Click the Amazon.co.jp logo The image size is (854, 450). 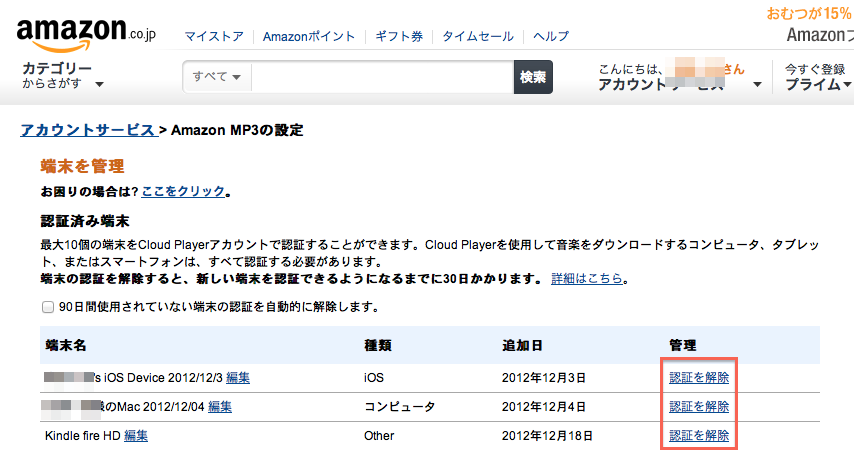(x=86, y=34)
